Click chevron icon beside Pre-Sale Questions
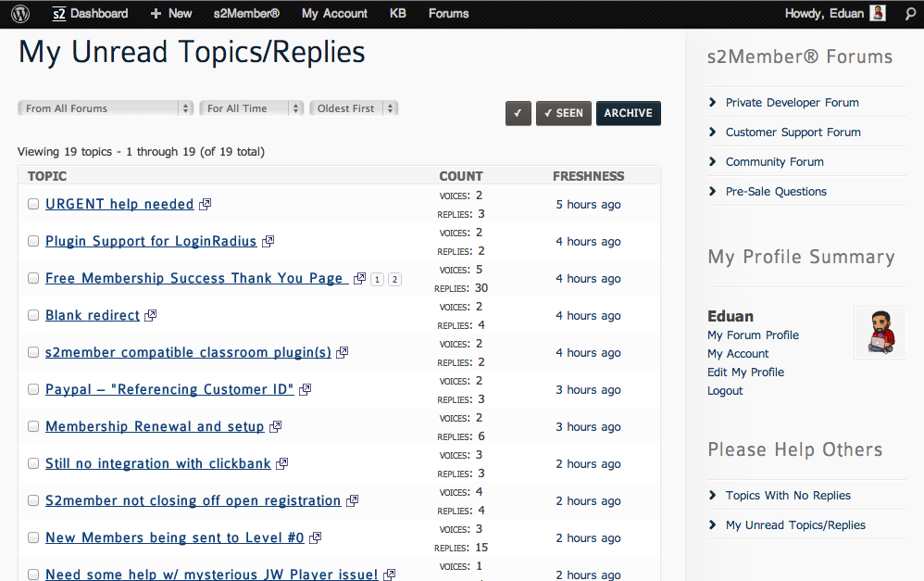 point(713,191)
